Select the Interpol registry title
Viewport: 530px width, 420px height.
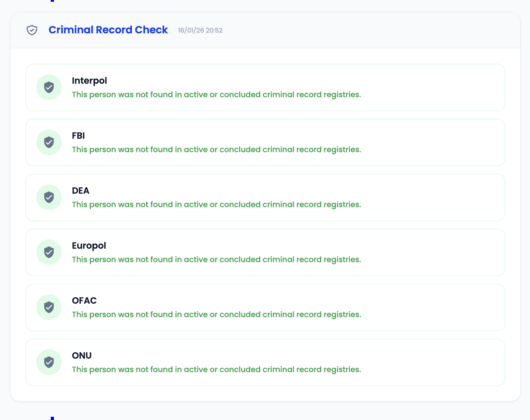89,81
